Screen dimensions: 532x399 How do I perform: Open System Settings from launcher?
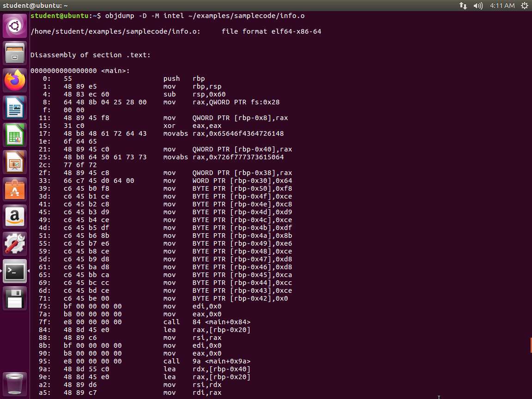pos(15,244)
